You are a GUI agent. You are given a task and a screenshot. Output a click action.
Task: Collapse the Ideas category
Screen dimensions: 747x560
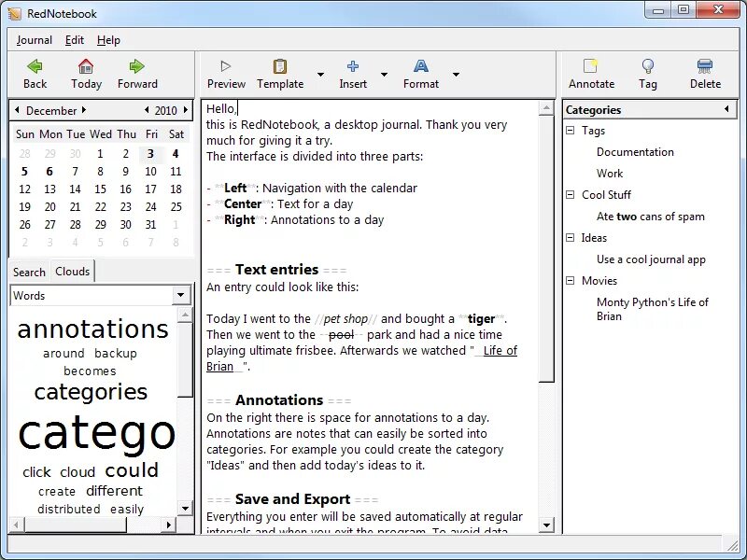pos(570,237)
